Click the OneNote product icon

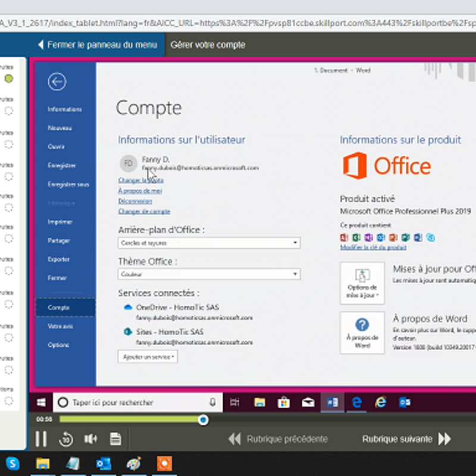point(368,237)
